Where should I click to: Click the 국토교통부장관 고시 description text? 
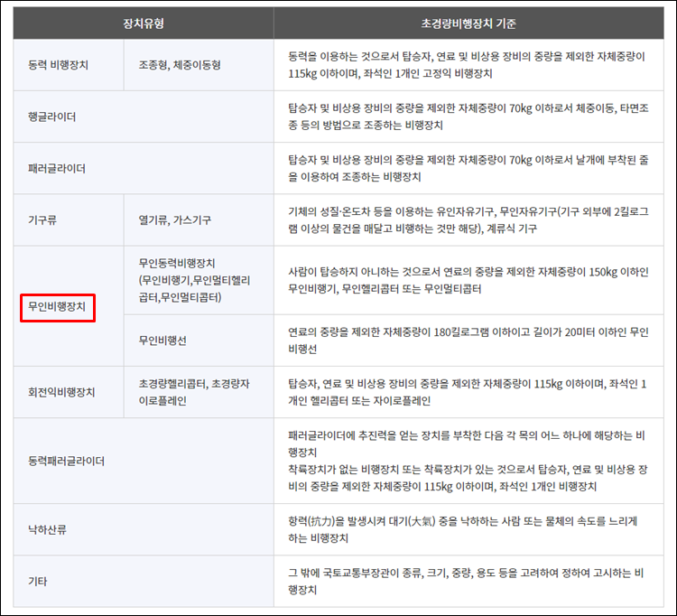[466, 581]
